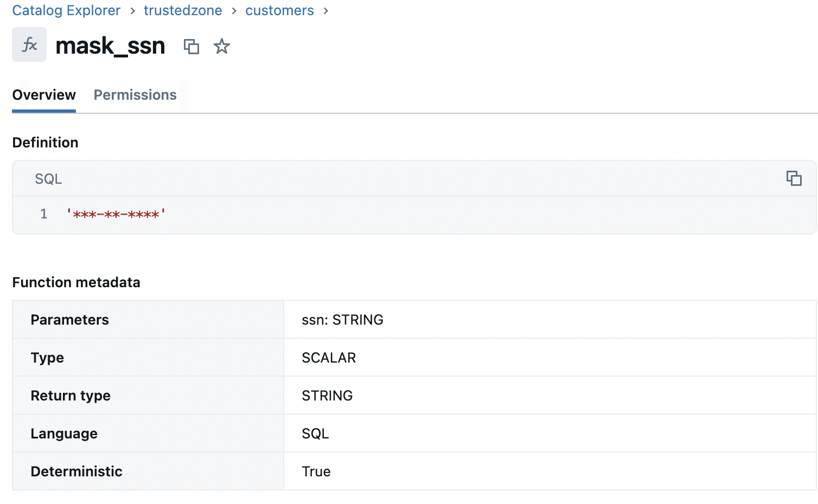Click the 'Language' row label
Viewport: 818px width, 504px height.
point(64,434)
